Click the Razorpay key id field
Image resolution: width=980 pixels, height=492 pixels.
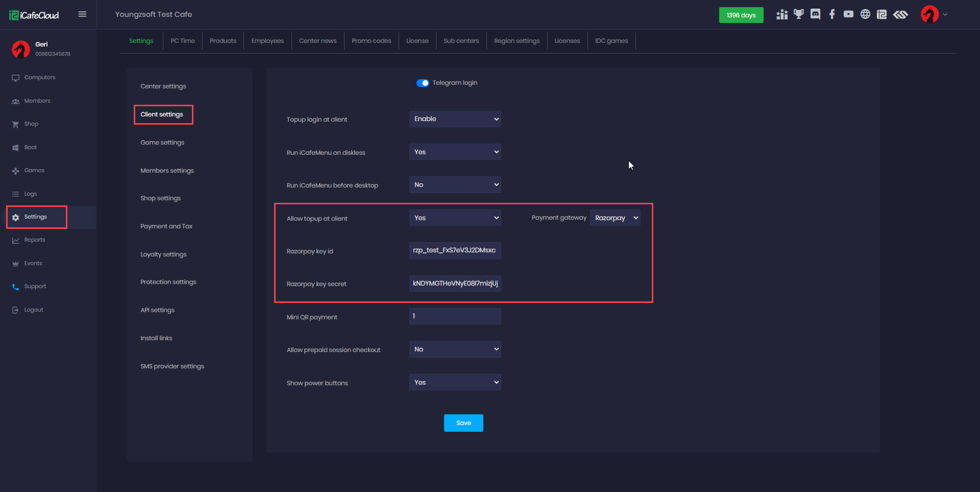[x=455, y=250]
